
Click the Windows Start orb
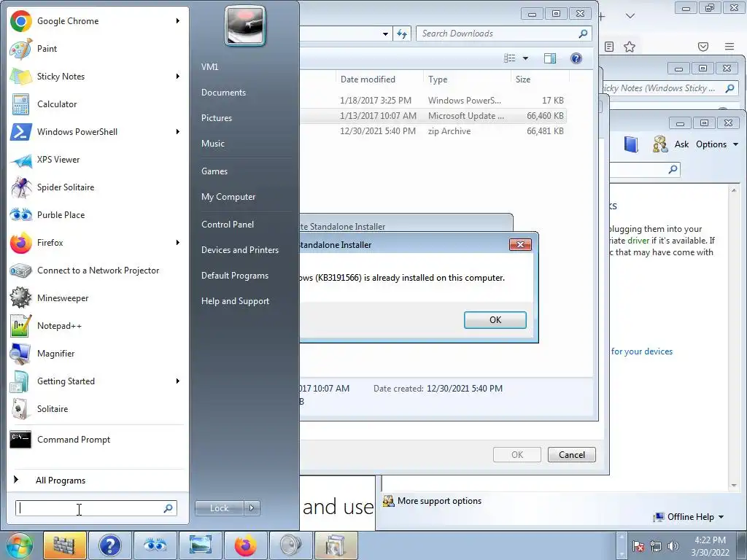coord(20,545)
